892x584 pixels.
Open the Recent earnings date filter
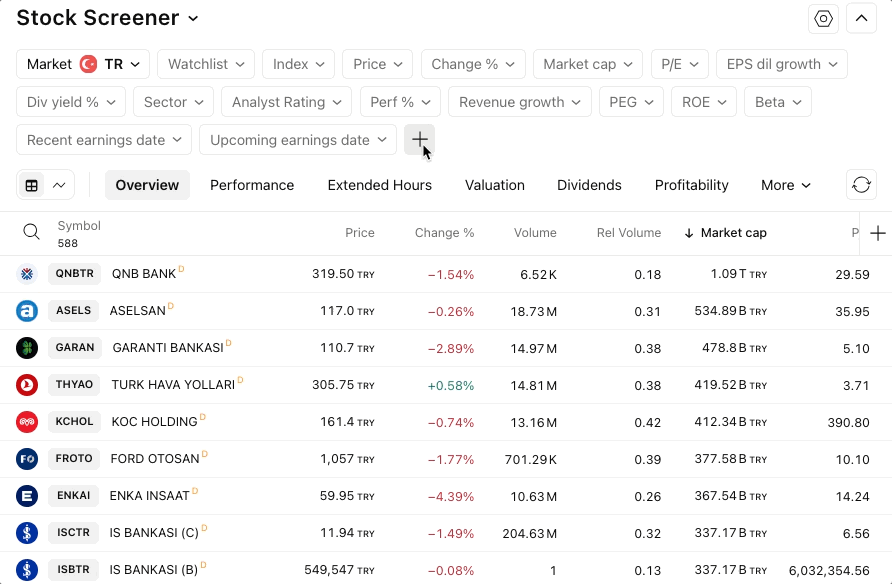coord(104,140)
